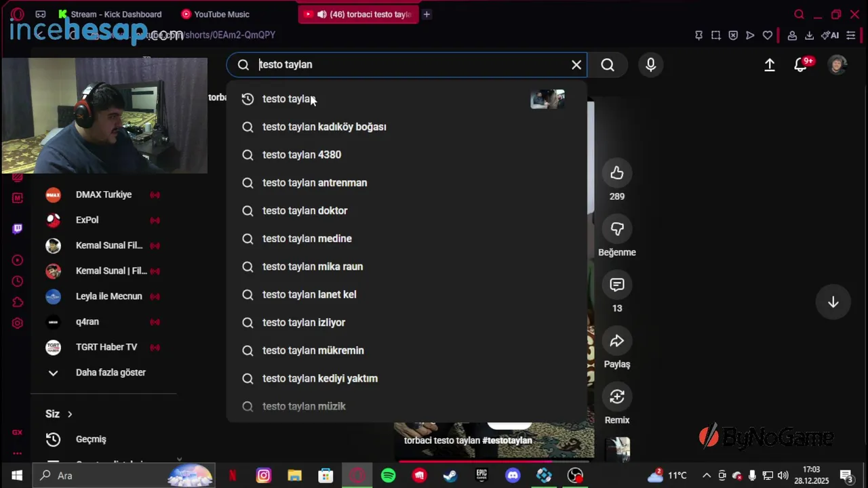Open the Opera profile person icon
The height and width of the screenshot is (488, 868).
(x=792, y=35)
